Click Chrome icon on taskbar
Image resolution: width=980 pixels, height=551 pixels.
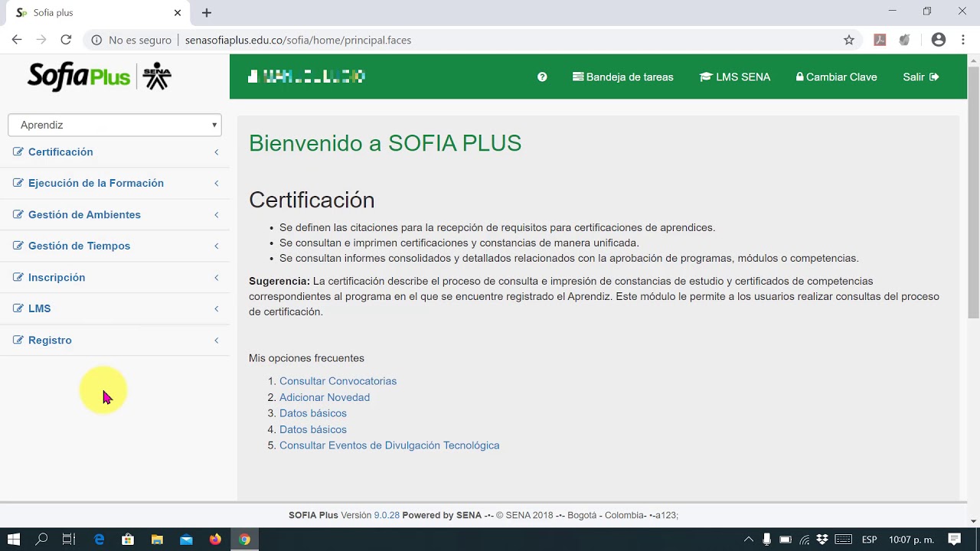(244, 540)
